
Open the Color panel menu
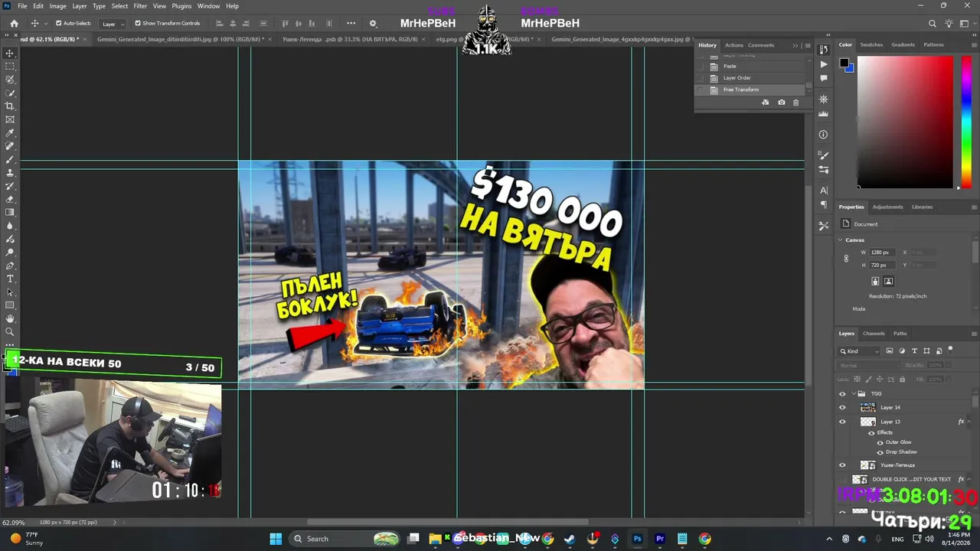point(974,45)
